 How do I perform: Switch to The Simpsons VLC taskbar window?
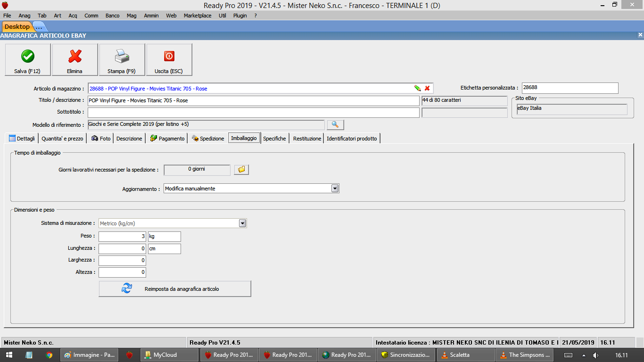pyautogui.click(x=525, y=355)
